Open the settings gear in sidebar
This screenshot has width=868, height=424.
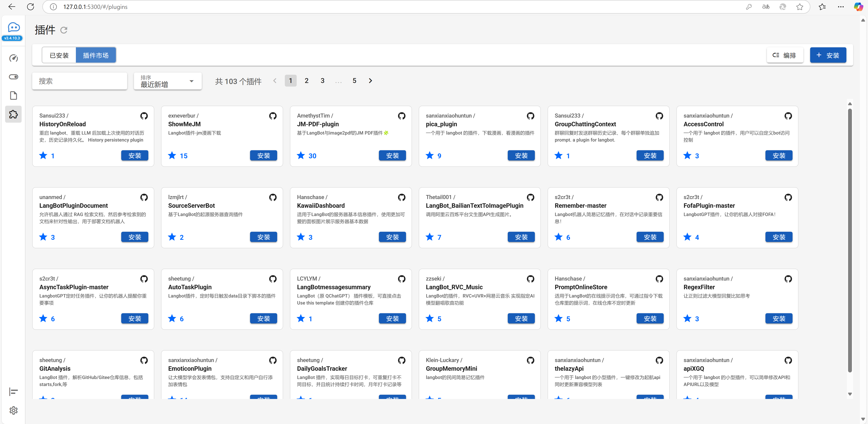(x=14, y=410)
